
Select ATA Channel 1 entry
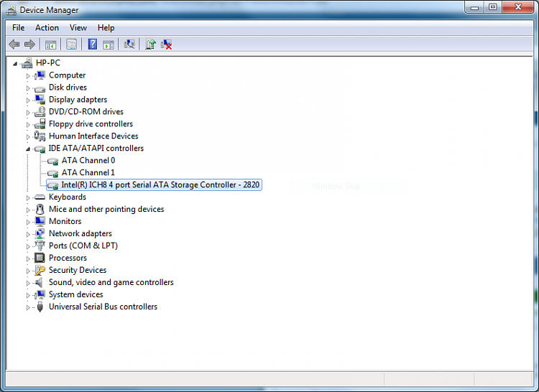coord(88,172)
